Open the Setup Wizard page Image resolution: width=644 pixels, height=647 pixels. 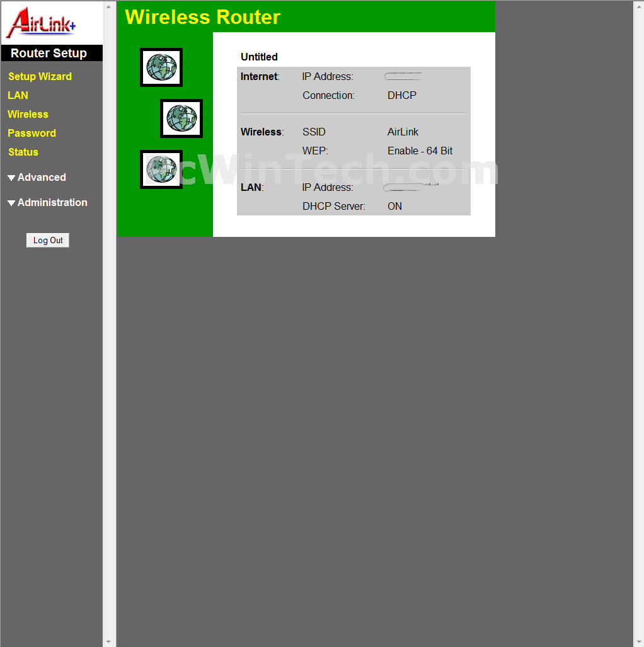tap(40, 77)
